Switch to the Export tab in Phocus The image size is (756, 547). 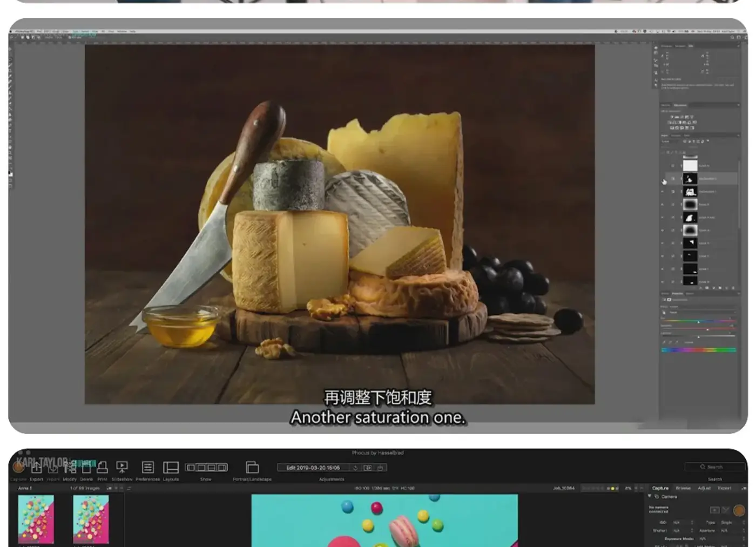(725, 488)
